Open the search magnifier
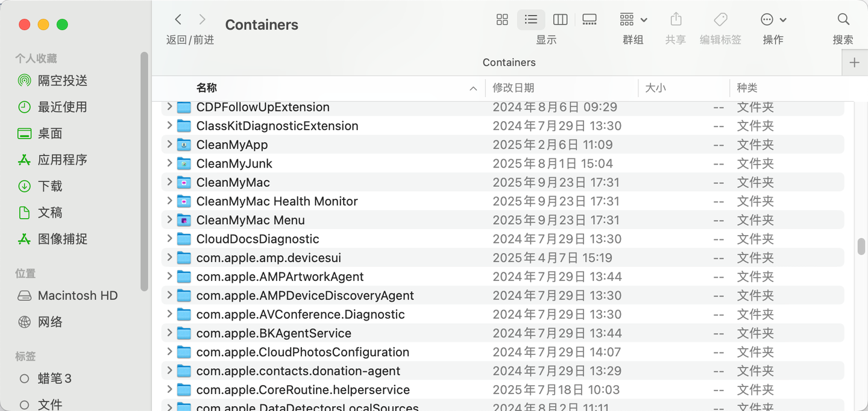This screenshot has width=868, height=411. tap(843, 19)
